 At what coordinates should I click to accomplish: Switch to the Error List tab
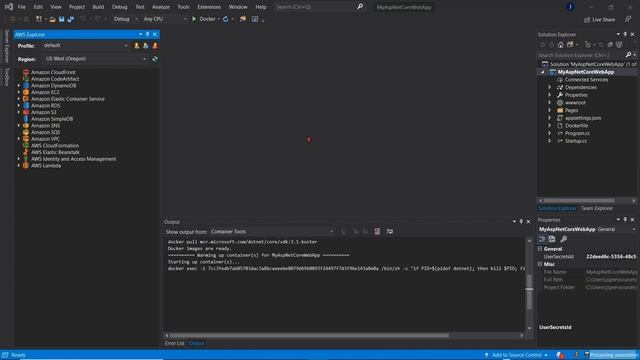coord(174,343)
